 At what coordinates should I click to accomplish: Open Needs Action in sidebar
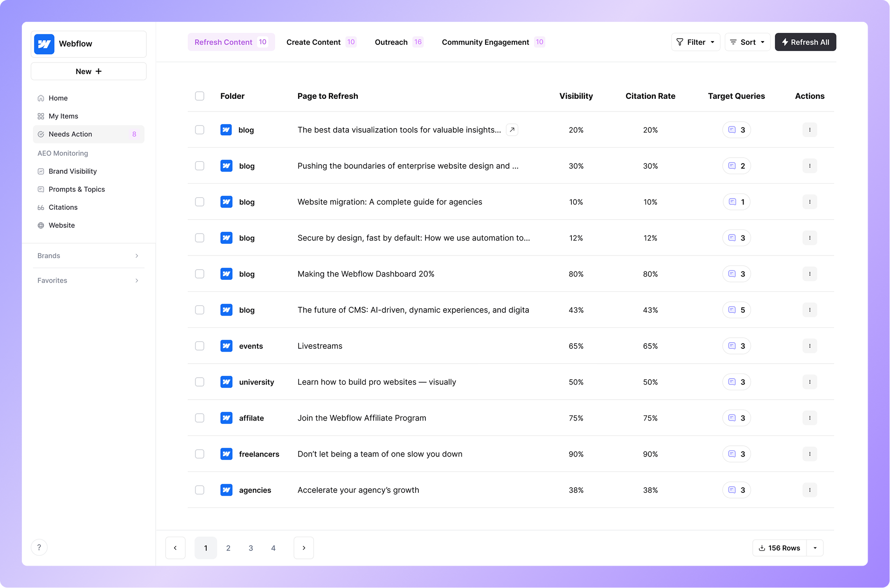[89, 134]
